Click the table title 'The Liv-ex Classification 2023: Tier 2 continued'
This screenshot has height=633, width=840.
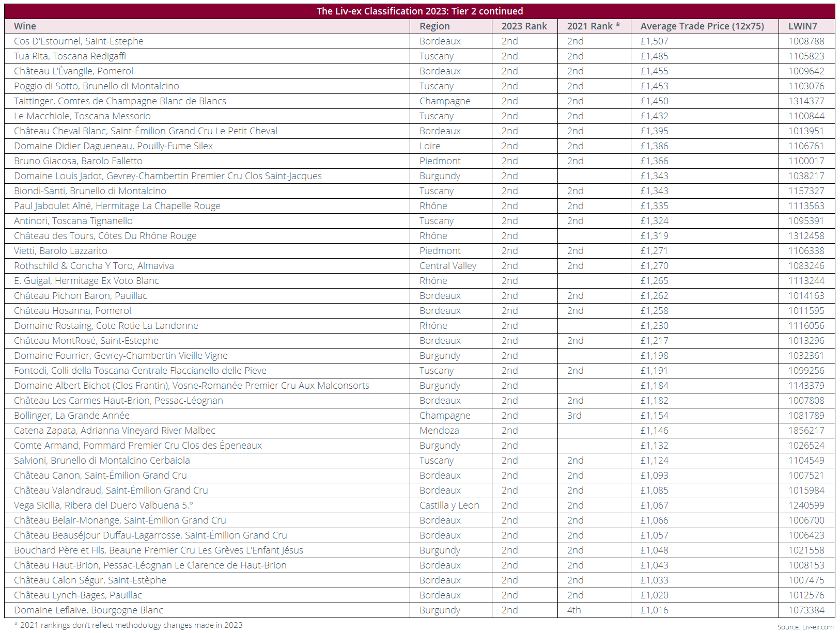click(419, 11)
